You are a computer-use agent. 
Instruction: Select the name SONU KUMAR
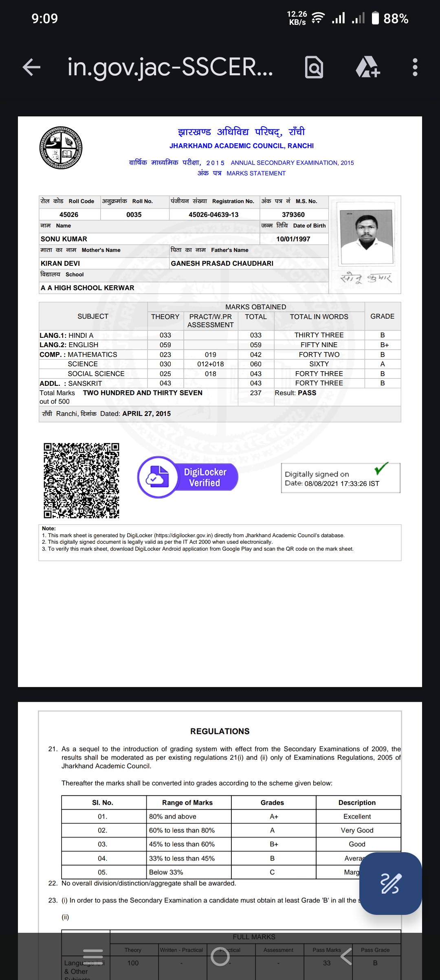click(x=64, y=239)
